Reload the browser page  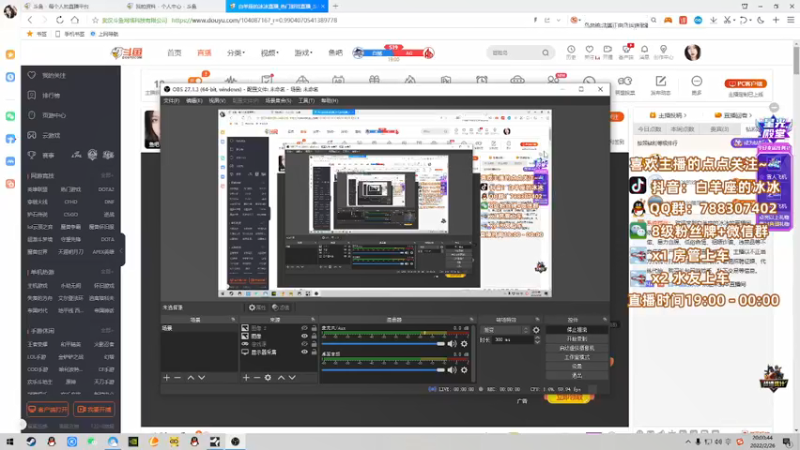[x=60, y=20]
